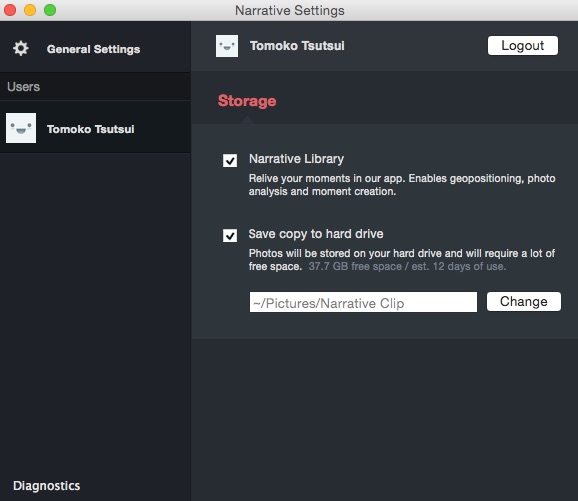
Task: Click the green zoom window button
Action: (50, 10)
